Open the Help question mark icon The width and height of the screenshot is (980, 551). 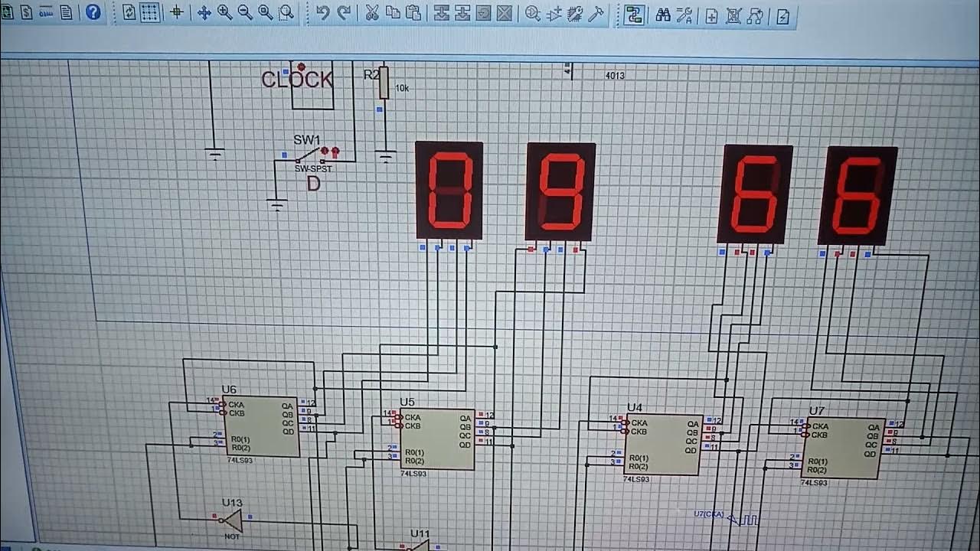pos(93,12)
